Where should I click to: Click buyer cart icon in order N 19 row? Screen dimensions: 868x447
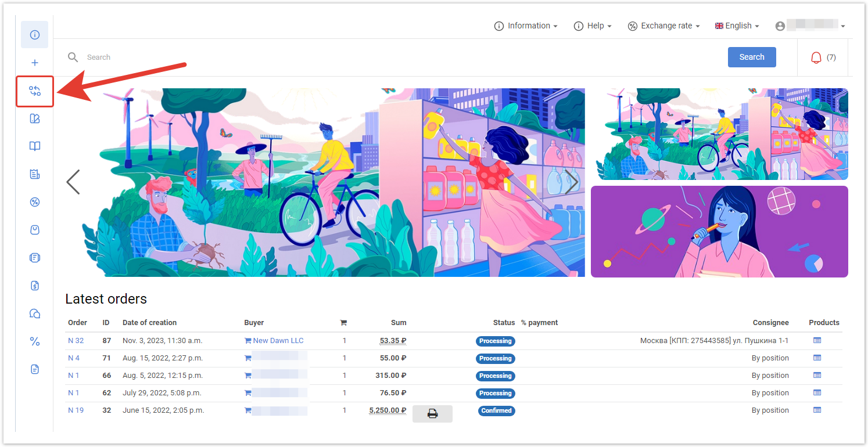pos(248,410)
